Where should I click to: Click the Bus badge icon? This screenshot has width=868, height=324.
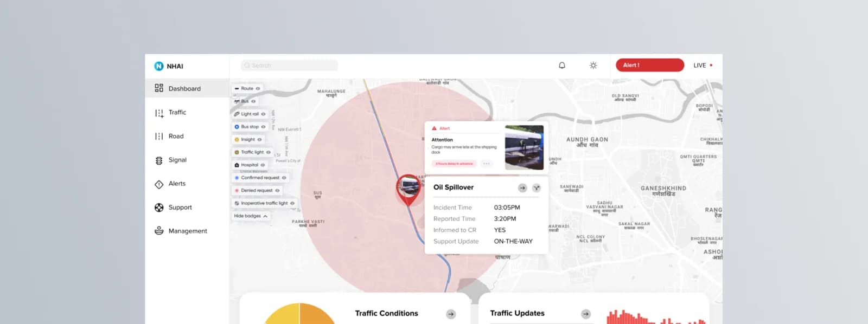point(237,101)
